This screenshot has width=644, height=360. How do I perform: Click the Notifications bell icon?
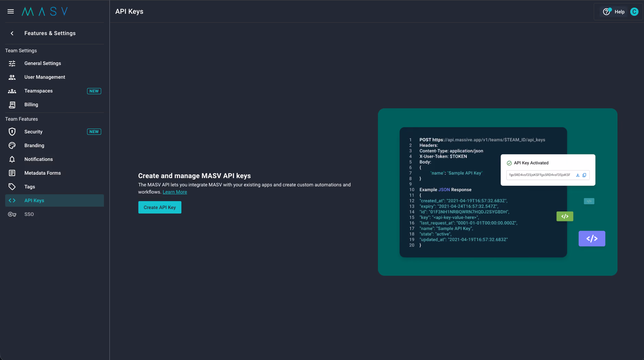[12, 159]
